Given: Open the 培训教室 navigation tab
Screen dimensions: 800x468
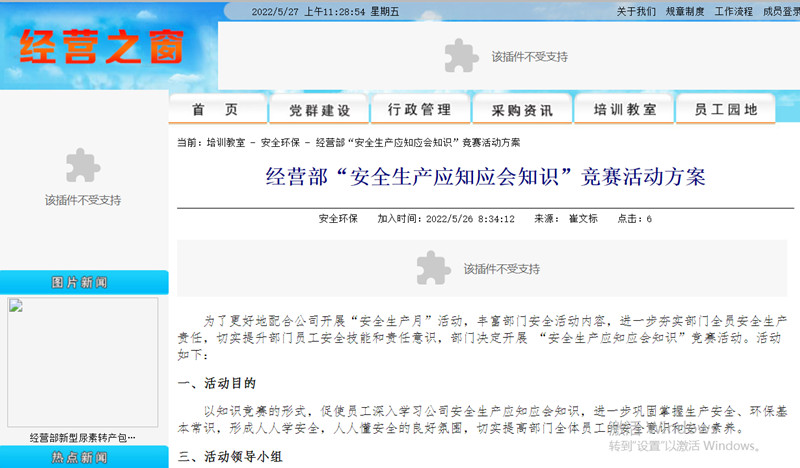Looking at the screenshot, I should pyautogui.click(x=624, y=110).
